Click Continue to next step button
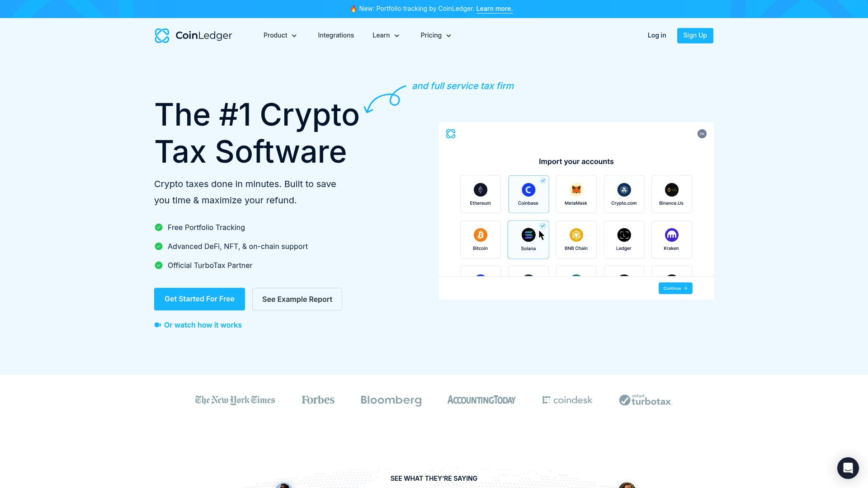Screen dimensions: 868x488 pos(675,288)
